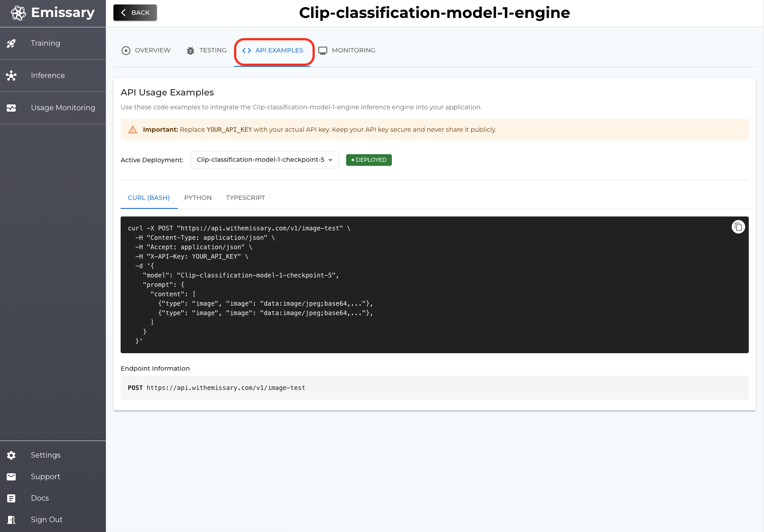Click the Emissary atom logo
The height and width of the screenshot is (532, 764).
[17, 13]
